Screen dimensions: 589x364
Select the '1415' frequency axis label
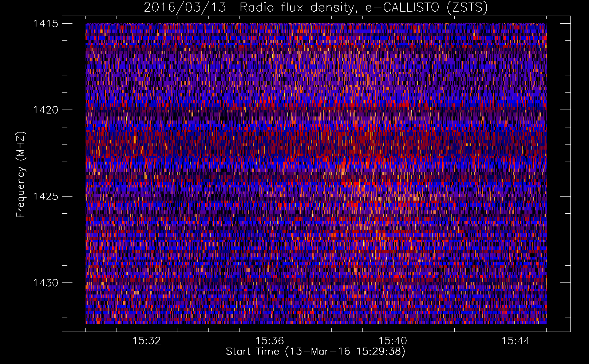pyautogui.click(x=46, y=24)
